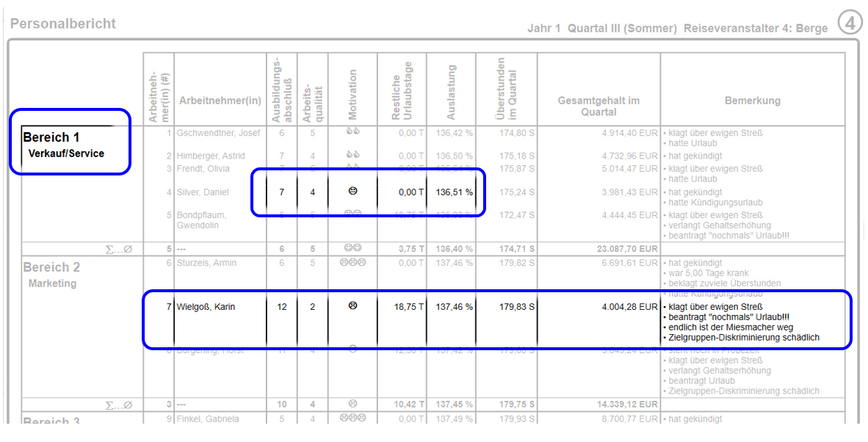Click the Motivation column header
This screenshot has width=868, height=442.
[x=352, y=95]
